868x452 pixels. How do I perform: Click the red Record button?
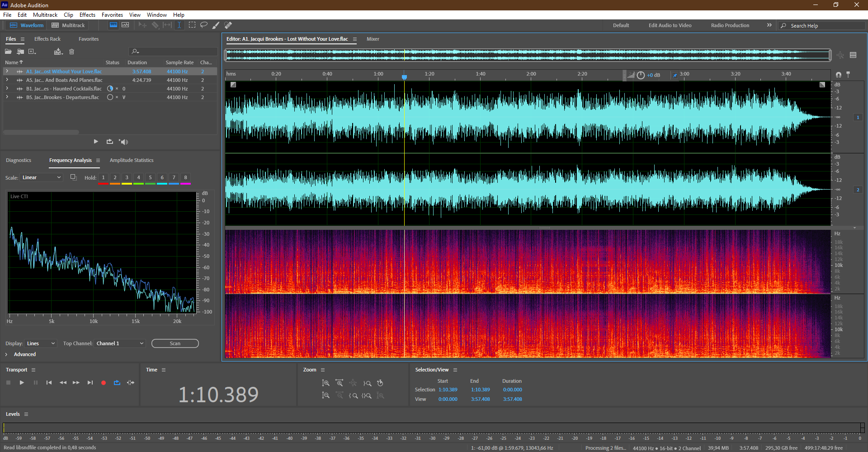pos(104,383)
